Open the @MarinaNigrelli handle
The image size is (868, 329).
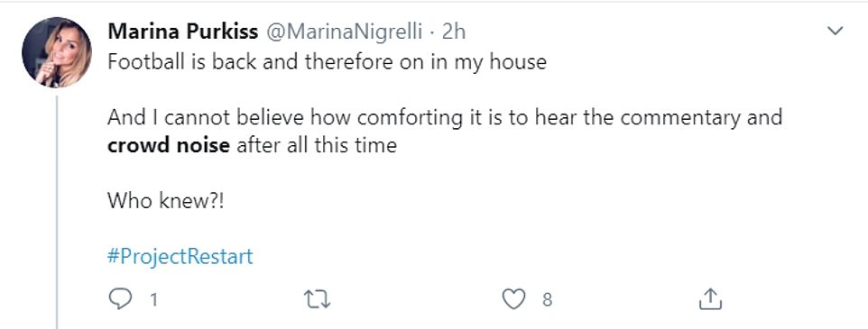pyautogui.click(x=345, y=32)
